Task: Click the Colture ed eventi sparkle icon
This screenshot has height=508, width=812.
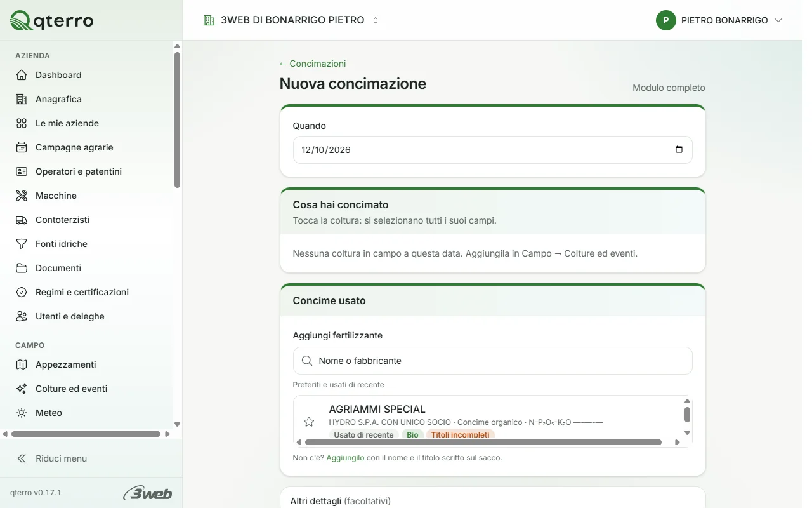Action: (x=22, y=389)
